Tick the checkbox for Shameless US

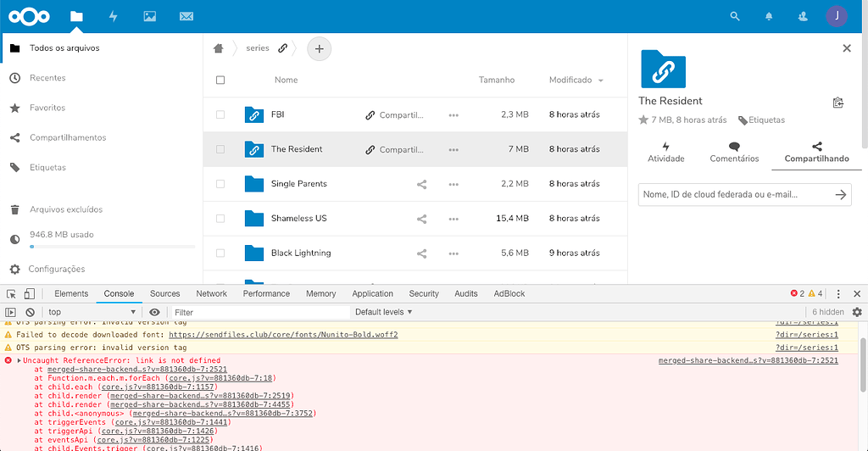[220, 219]
